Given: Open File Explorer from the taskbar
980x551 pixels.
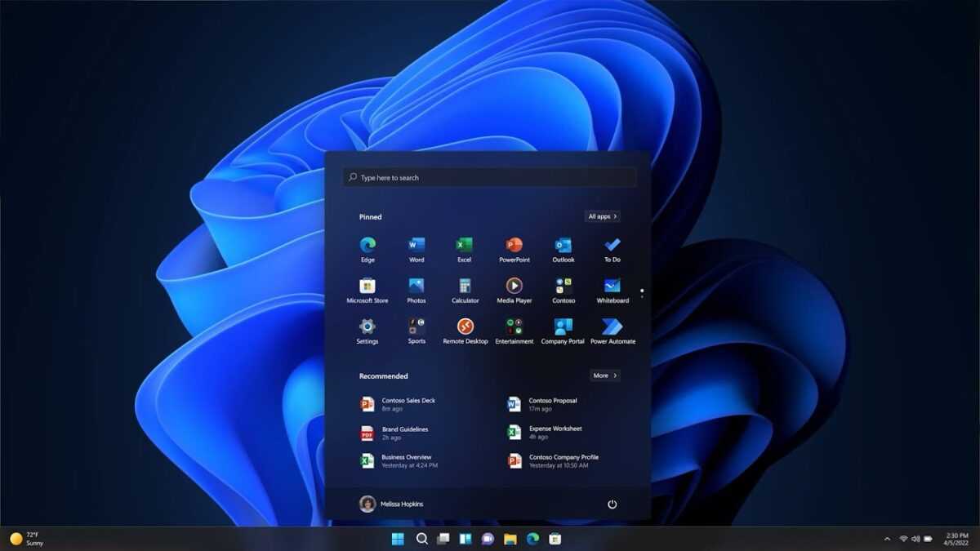Looking at the screenshot, I should [511, 539].
